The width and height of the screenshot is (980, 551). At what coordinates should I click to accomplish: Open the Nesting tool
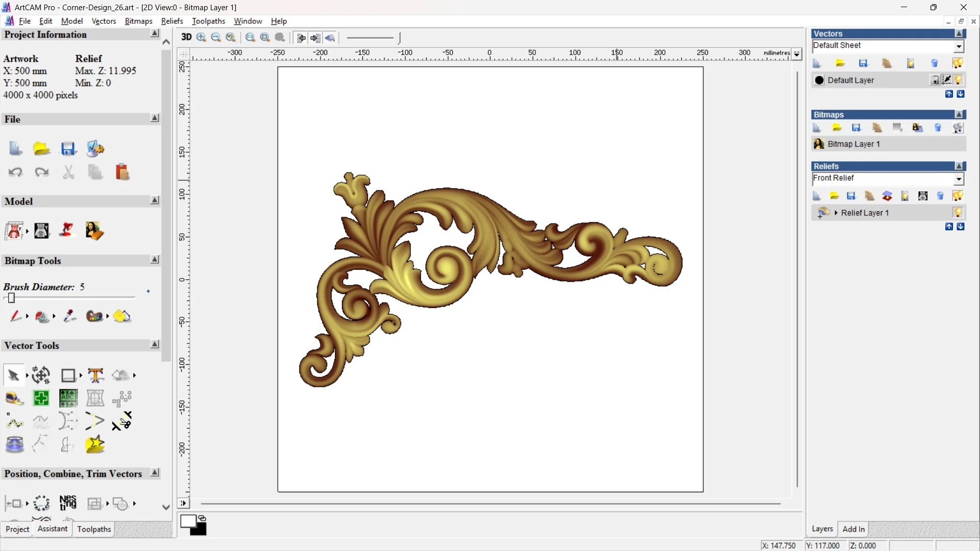pyautogui.click(x=68, y=504)
